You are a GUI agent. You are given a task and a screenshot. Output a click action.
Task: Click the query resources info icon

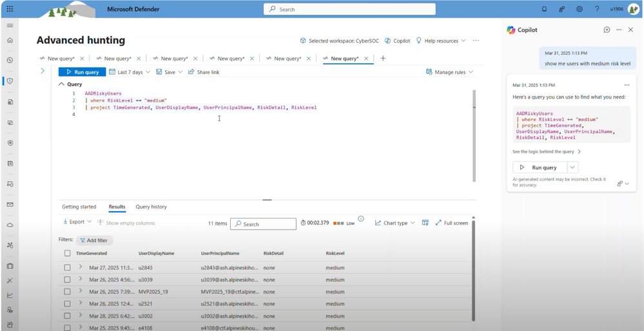coord(361,218)
